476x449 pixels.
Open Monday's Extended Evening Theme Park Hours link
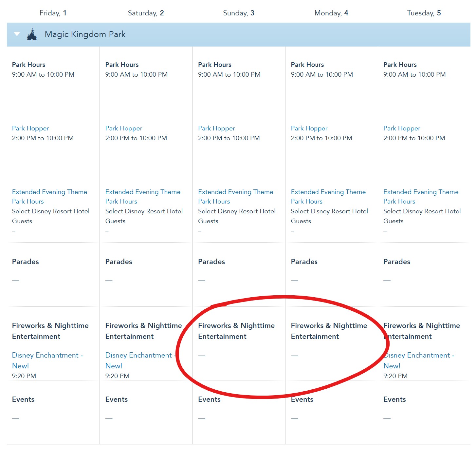pos(328,197)
